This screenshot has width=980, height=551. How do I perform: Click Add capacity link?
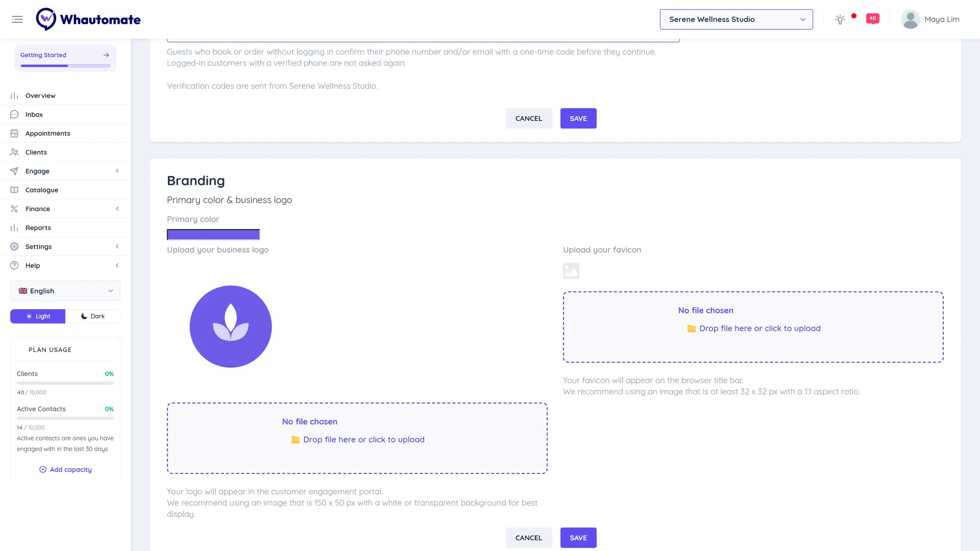65,470
